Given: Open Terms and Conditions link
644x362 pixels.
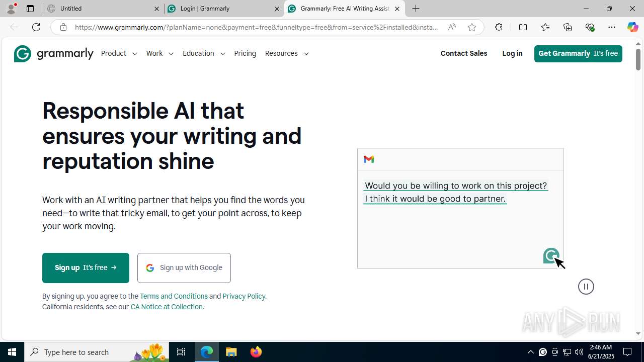Looking at the screenshot, I should (174, 296).
